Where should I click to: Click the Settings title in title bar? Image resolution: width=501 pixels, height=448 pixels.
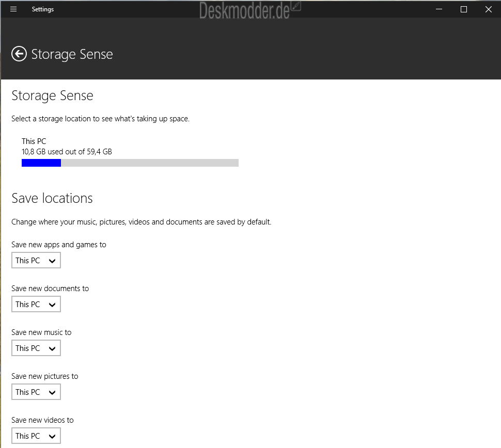(43, 9)
